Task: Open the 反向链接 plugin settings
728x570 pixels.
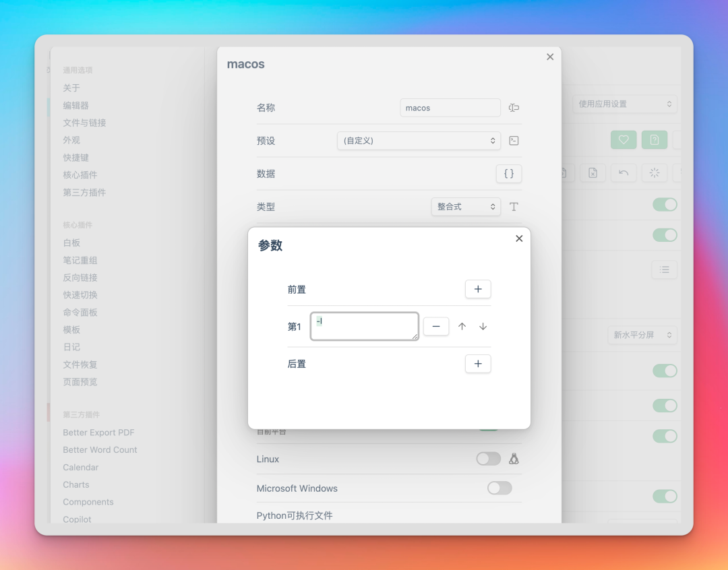Action: 80,278
